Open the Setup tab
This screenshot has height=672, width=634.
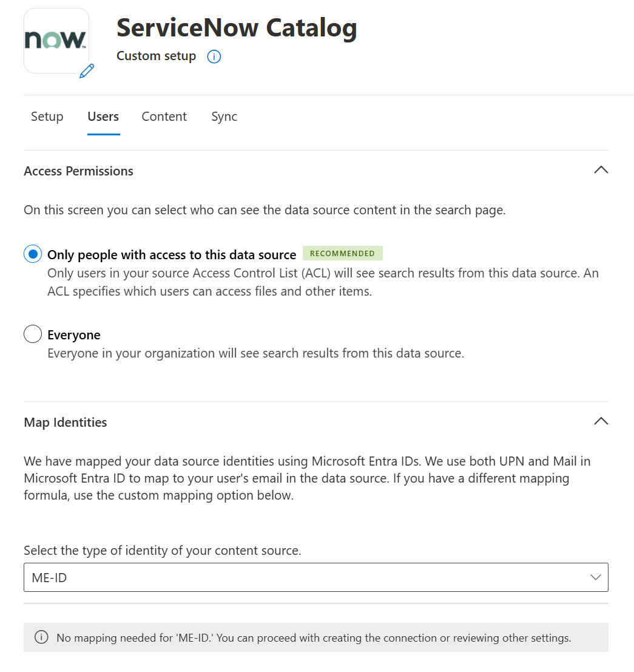pyautogui.click(x=47, y=117)
